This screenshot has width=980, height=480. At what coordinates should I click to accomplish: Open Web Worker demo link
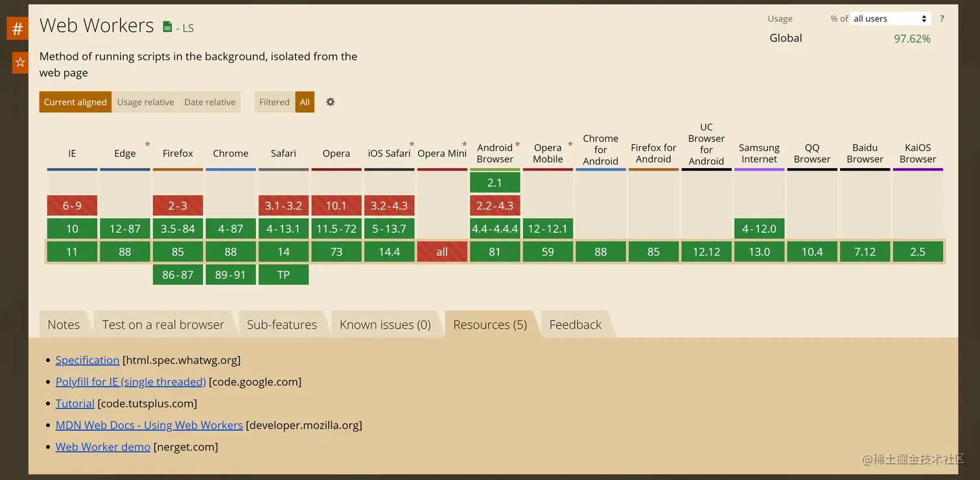(x=103, y=447)
